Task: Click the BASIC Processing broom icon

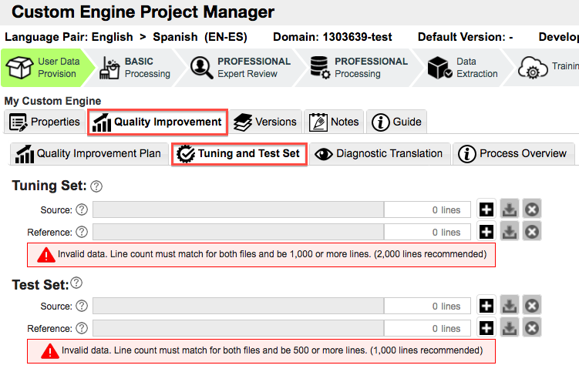Action: 109,68
